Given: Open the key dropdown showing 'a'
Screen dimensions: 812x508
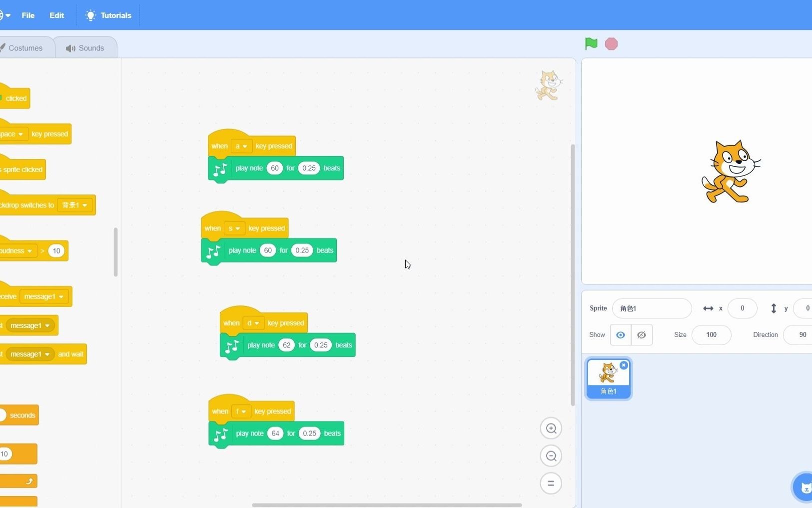Looking at the screenshot, I should (242, 146).
